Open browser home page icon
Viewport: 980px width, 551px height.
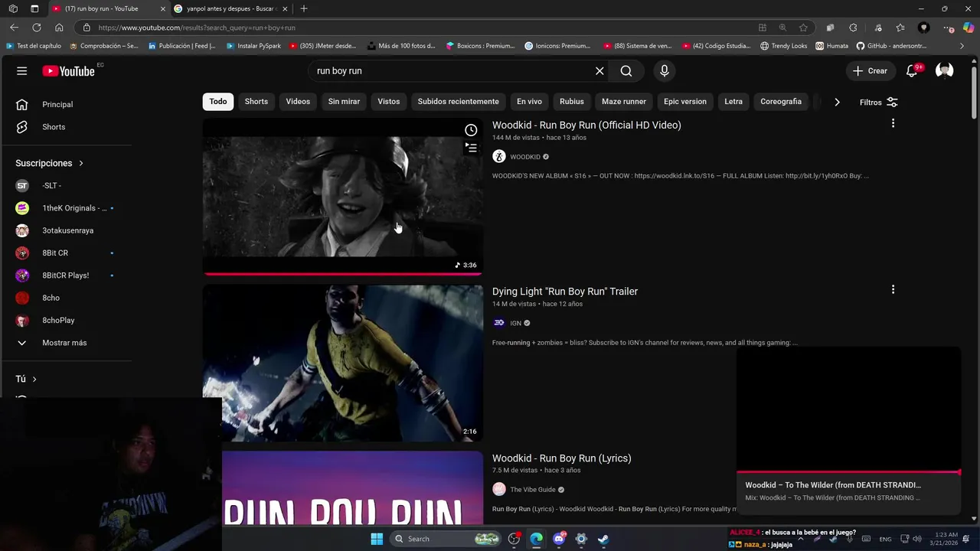pyautogui.click(x=59, y=28)
